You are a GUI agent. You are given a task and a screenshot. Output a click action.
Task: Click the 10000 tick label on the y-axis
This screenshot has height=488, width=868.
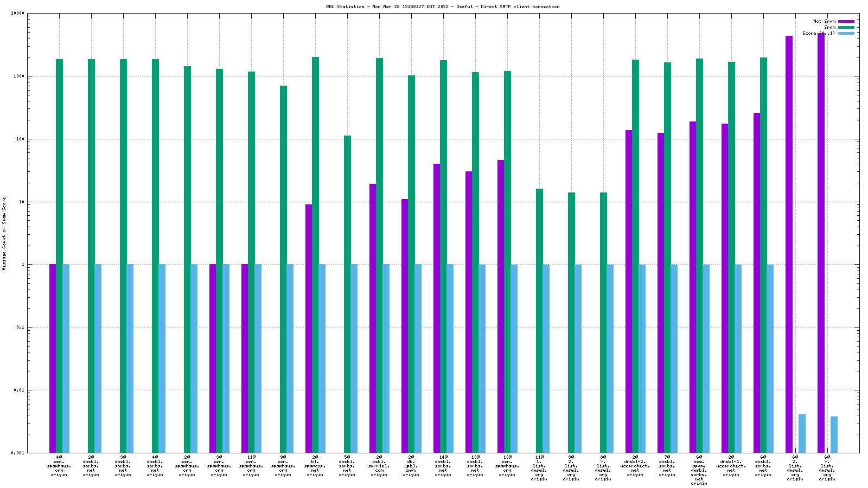pyautogui.click(x=18, y=14)
